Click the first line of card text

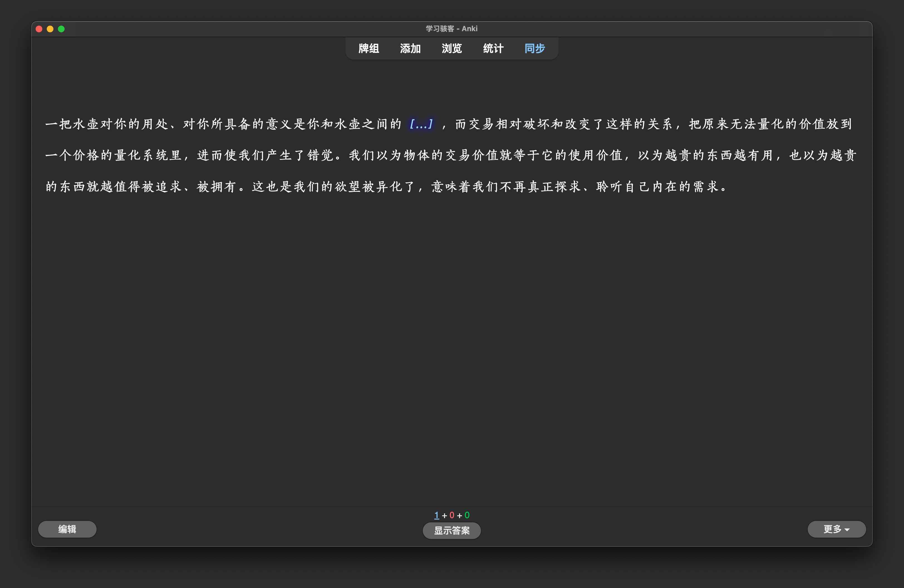click(x=228, y=124)
